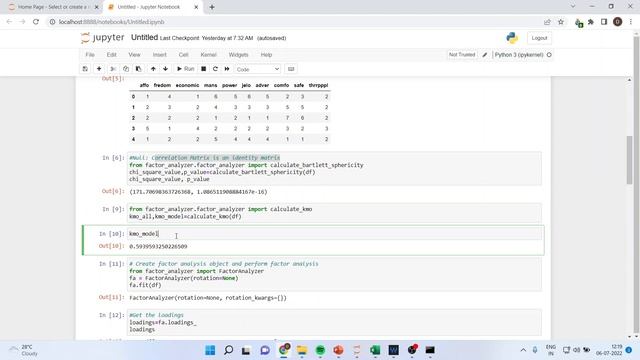Insert a cell below with the plus icon
The height and width of the screenshot is (360, 640).
point(99,69)
